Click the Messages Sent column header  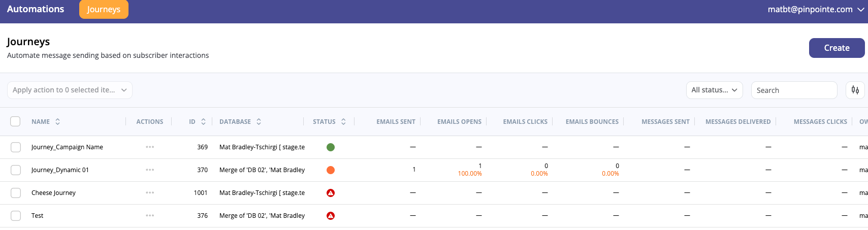tap(665, 122)
